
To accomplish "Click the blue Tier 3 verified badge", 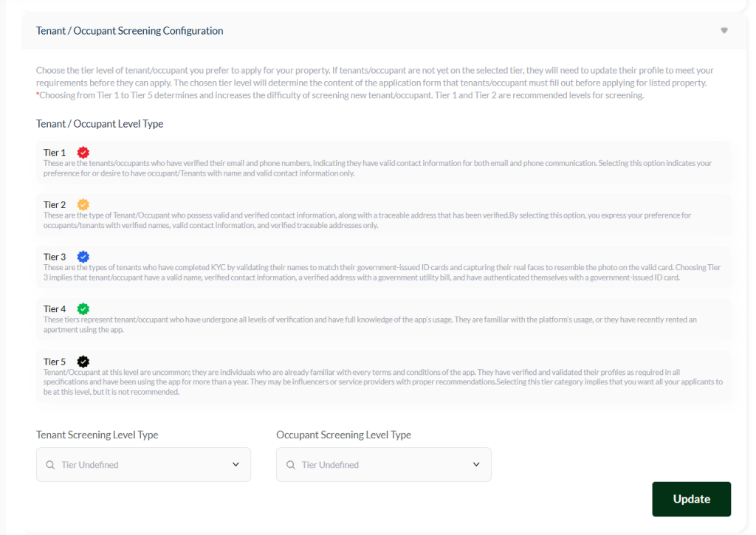I will coord(83,257).
